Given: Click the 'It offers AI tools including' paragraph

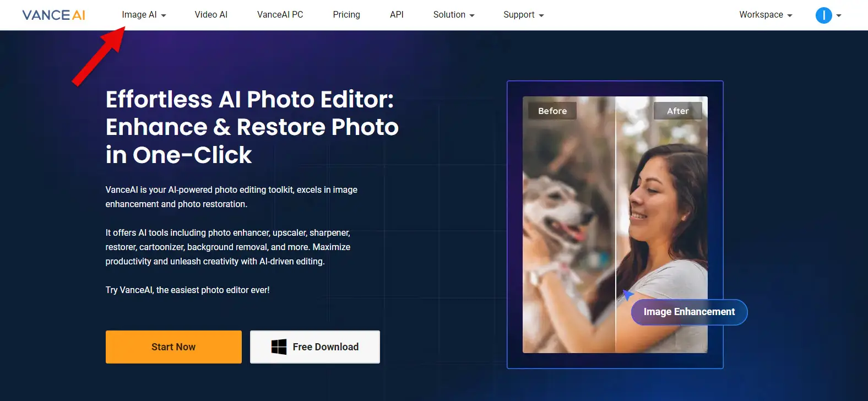Looking at the screenshot, I should 228,247.
